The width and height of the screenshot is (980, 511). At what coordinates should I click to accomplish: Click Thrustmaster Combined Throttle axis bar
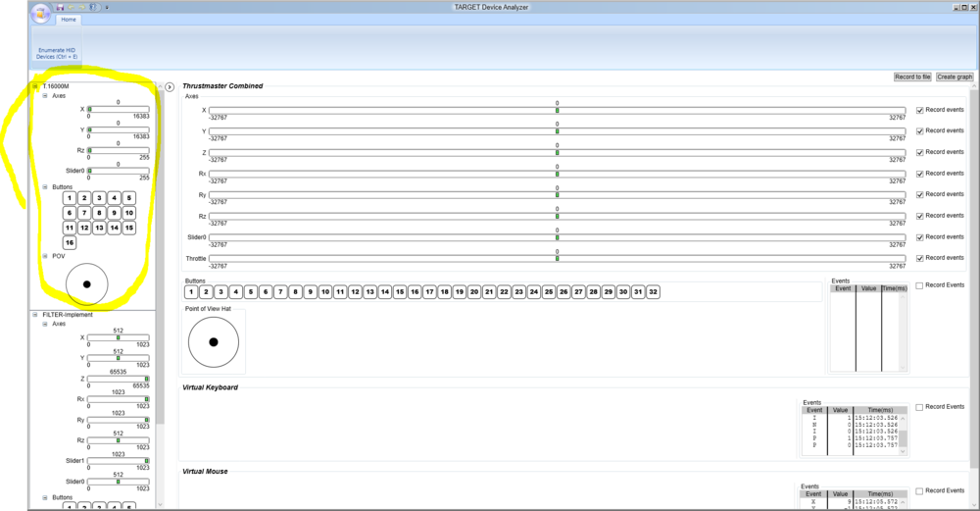(x=557, y=258)
